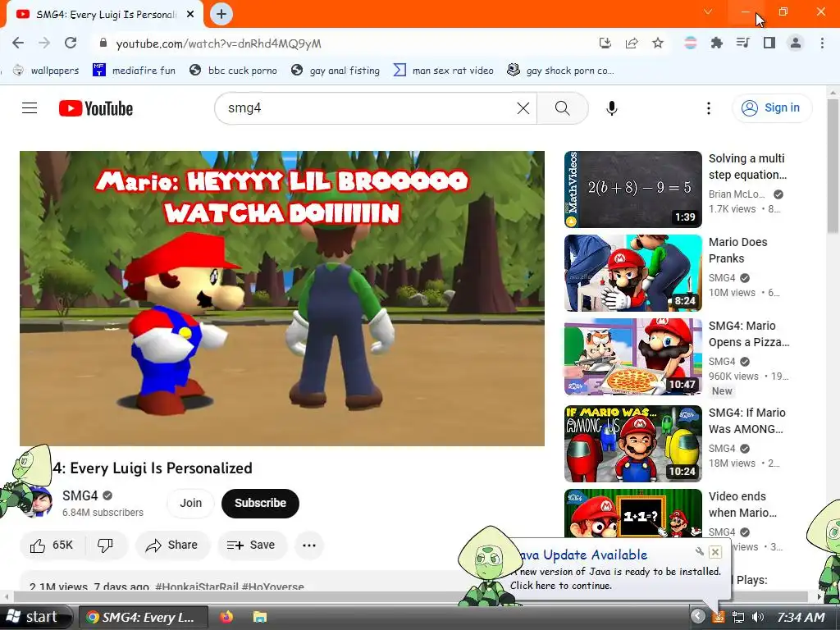Viewport: 840px width, 630px height.
Task: Click the Sign in button
Action: (772, 108)
